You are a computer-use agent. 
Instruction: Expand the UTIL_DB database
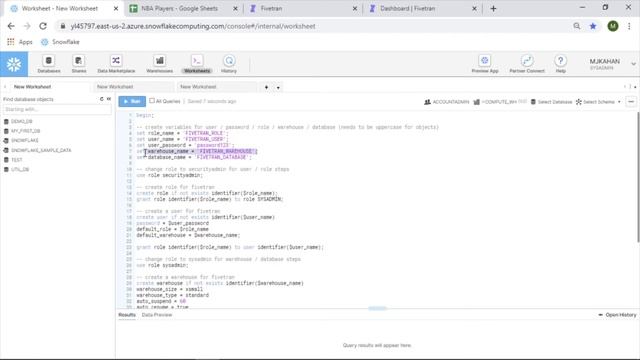[x=16, y=169]
